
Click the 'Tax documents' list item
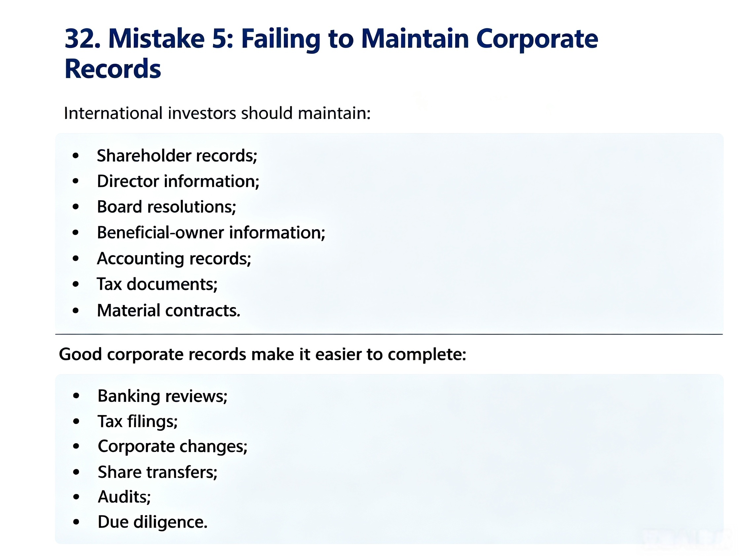click(x=157, y=284)
